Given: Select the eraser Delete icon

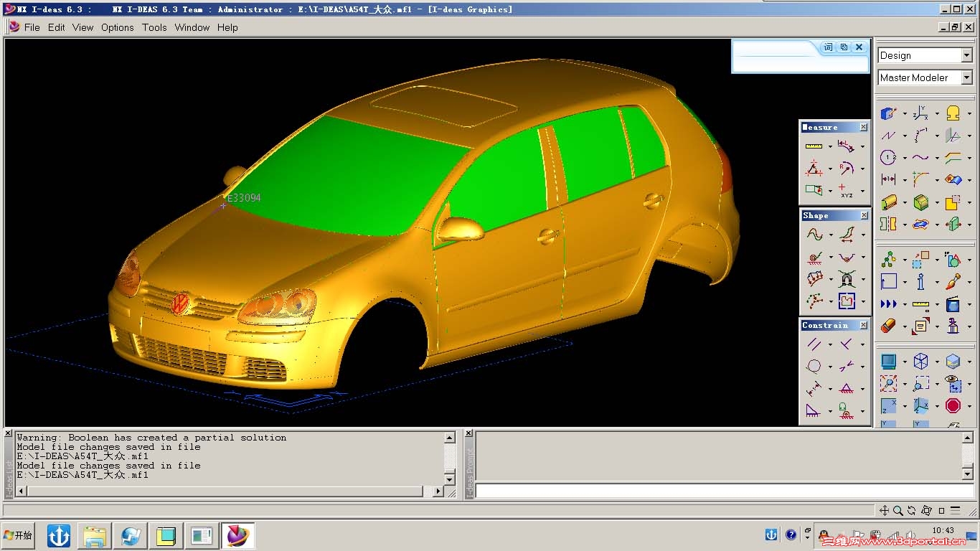Looking at the screenshot, I should point(889,326).
